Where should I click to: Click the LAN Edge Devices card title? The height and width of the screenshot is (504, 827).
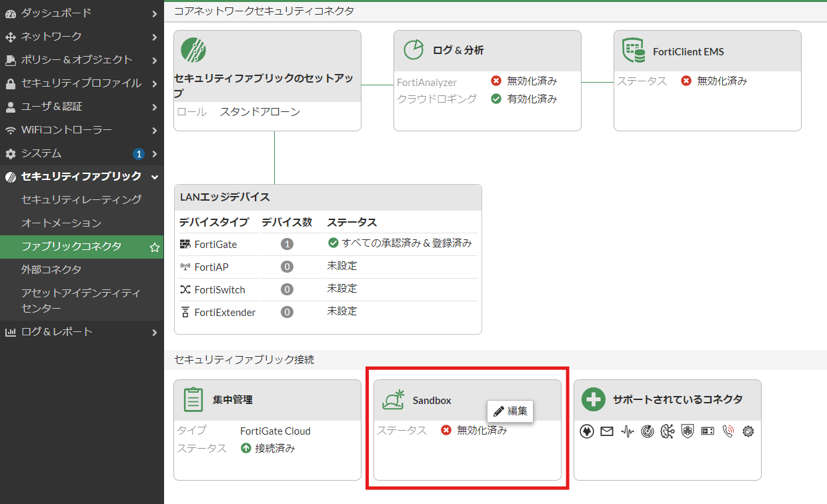pos(225,197)
